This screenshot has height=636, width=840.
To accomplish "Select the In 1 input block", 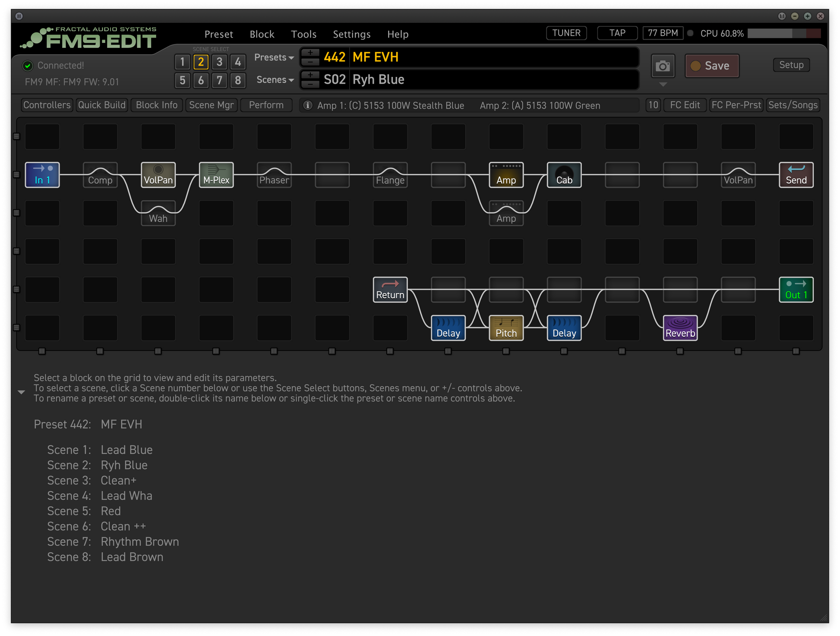I will click(42, 175).
